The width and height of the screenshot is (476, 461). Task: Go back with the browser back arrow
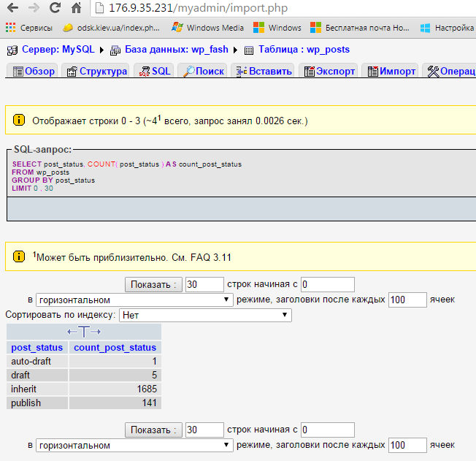tap(12, 8)
